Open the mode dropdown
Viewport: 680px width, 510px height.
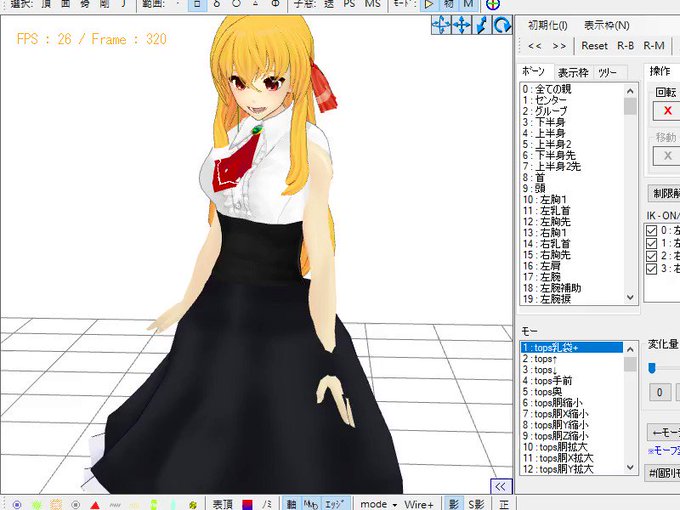(378, 504)
